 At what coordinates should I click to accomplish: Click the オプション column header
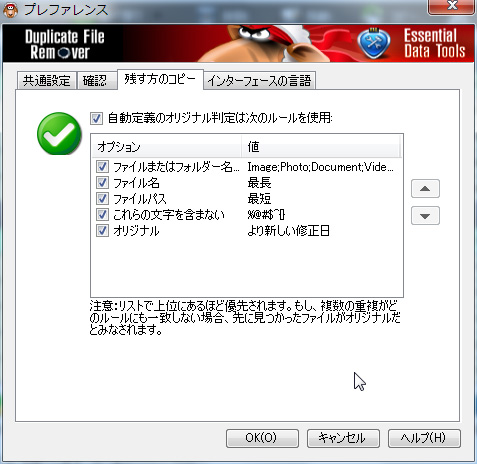pos(167,147)
